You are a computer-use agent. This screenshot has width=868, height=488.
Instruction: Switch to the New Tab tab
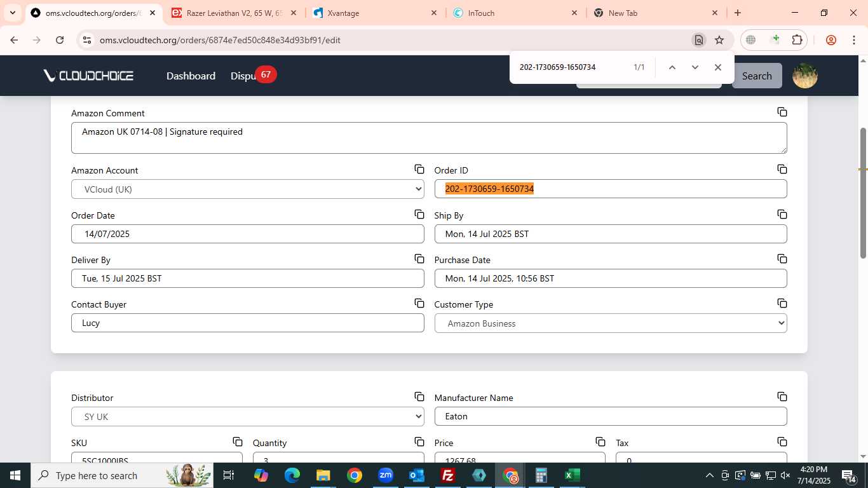click(655, 13)
